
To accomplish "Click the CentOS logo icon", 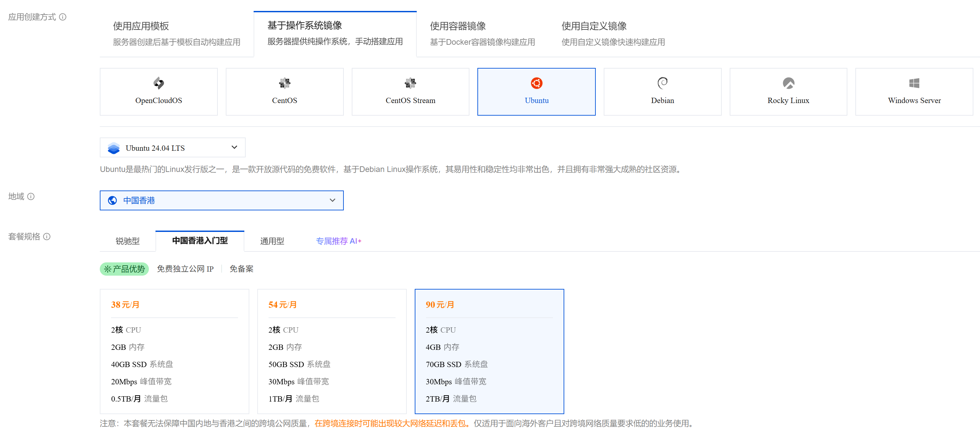I will pyautogui.click(x=284, y=83).
